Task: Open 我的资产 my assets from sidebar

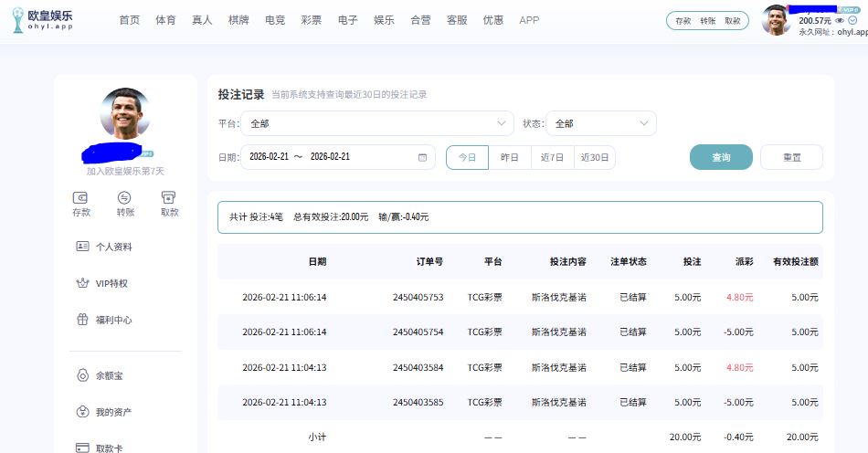Action: 113,412
